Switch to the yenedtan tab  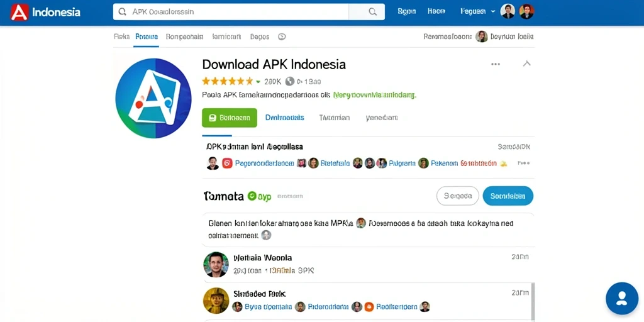(382, 118)
